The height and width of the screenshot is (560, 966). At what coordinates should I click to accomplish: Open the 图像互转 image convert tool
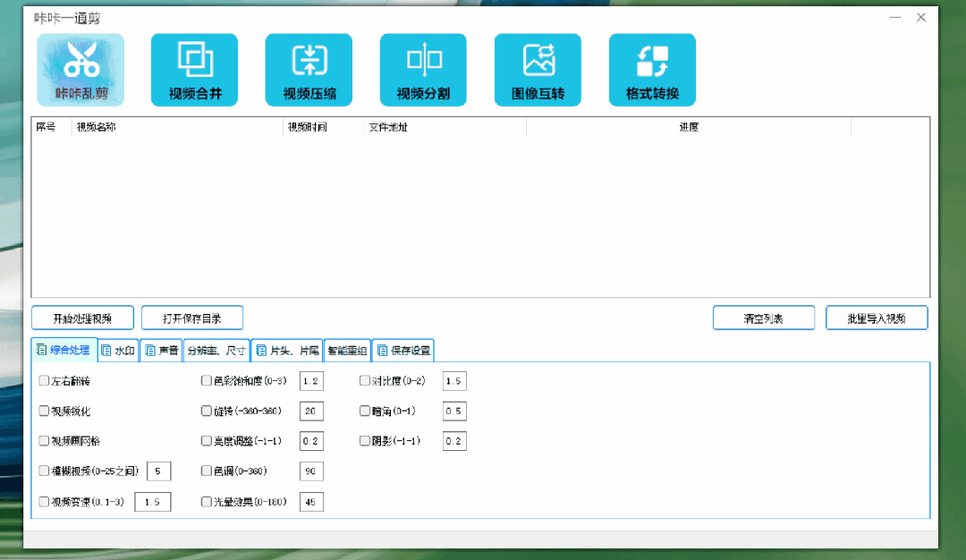538,70
